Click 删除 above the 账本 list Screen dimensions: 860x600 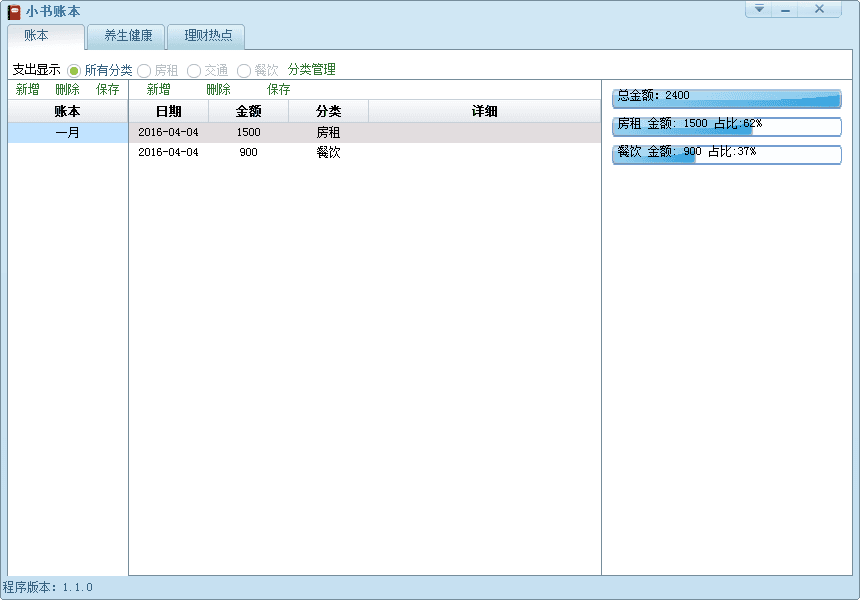click(67, 89)
